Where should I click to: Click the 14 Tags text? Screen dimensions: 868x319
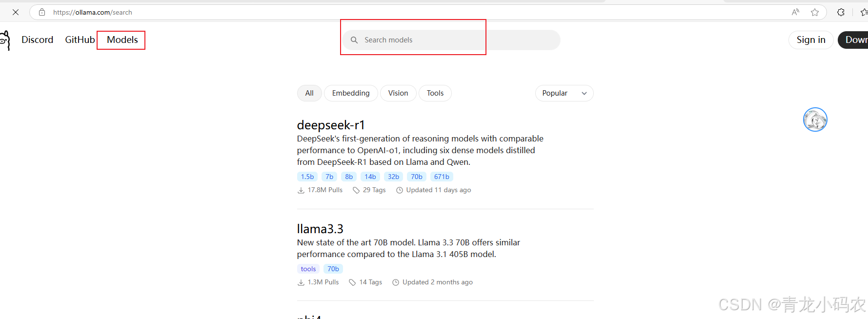coord(371,282)
